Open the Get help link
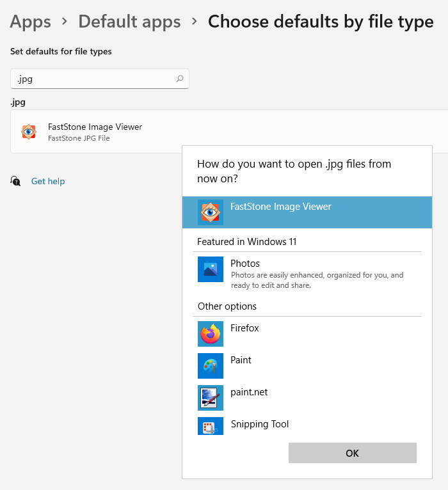 (x=48, y=181)
